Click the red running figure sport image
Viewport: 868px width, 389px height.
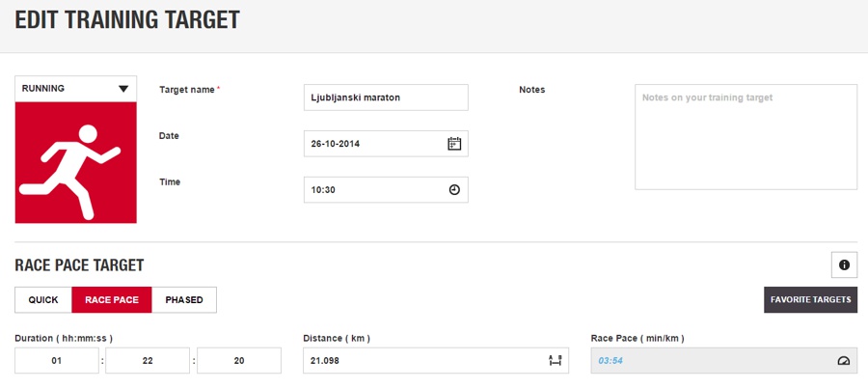point(76,162)
